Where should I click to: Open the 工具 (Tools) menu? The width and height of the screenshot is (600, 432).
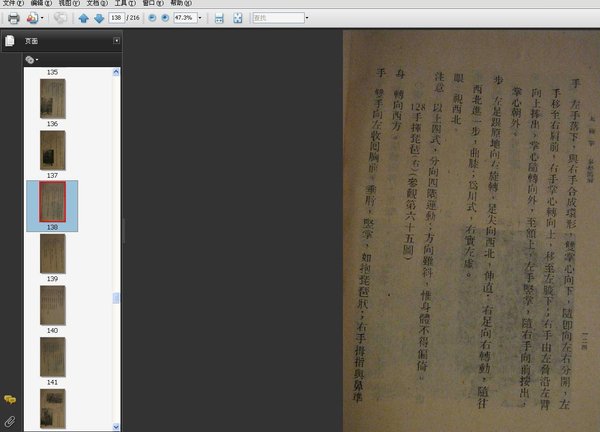point(125,3)
